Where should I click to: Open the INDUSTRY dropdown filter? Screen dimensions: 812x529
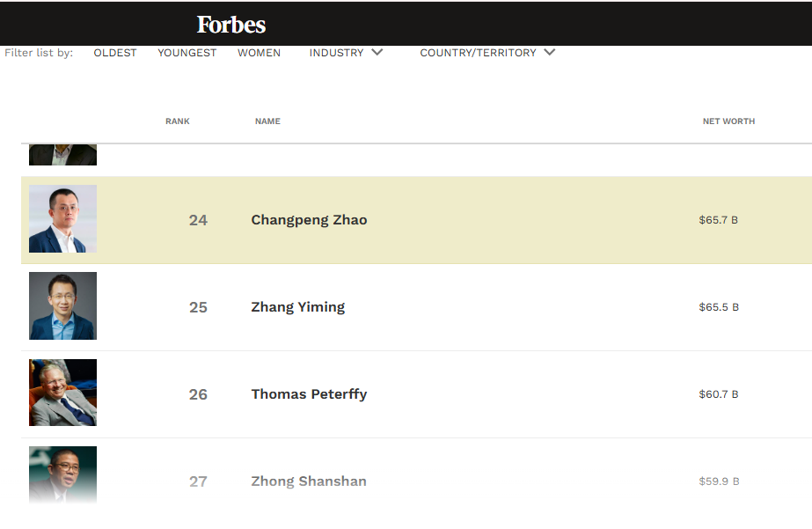tap(336, 53)
